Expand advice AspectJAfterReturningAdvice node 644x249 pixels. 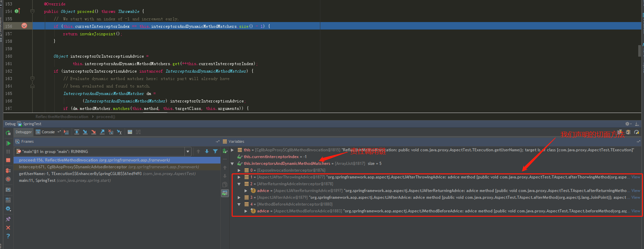point(246,191)
